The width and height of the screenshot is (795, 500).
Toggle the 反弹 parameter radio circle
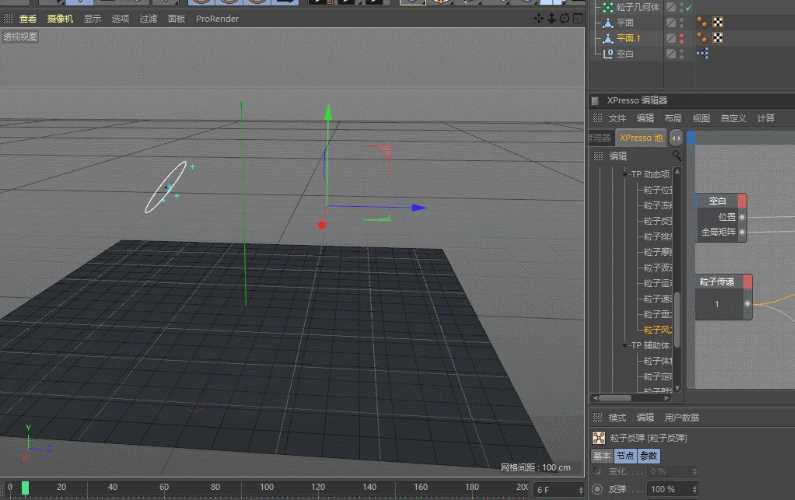coord(598,489)
